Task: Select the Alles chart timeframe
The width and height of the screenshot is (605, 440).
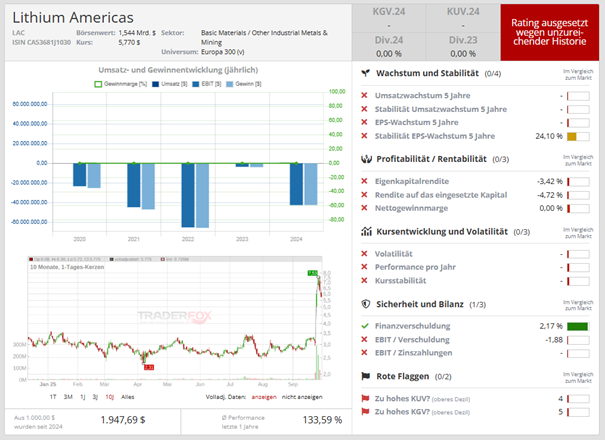Action: click(128, 397)
